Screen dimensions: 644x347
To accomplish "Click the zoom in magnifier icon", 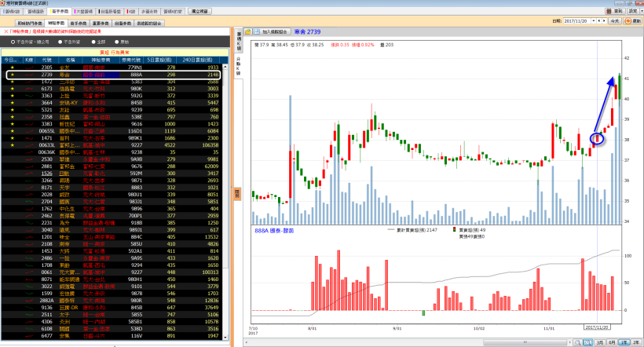I will click(x=586, y=342).
